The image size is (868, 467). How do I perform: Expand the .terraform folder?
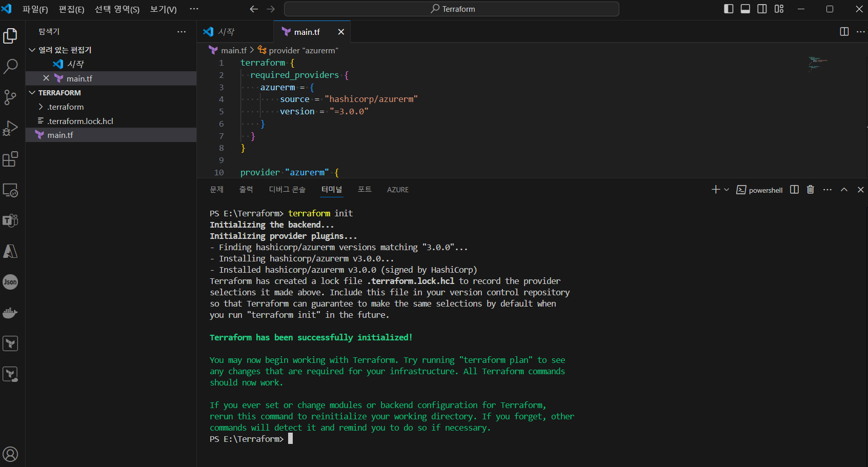point(111,107)
